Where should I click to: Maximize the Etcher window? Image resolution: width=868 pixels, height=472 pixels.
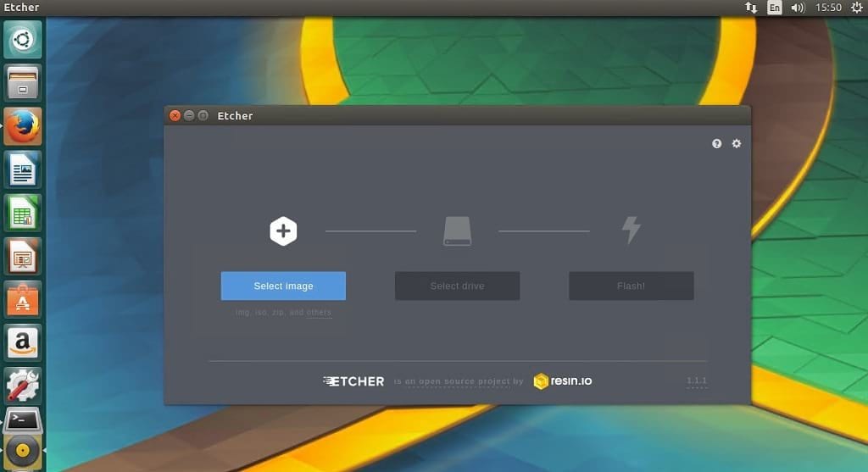pos(203,115)
